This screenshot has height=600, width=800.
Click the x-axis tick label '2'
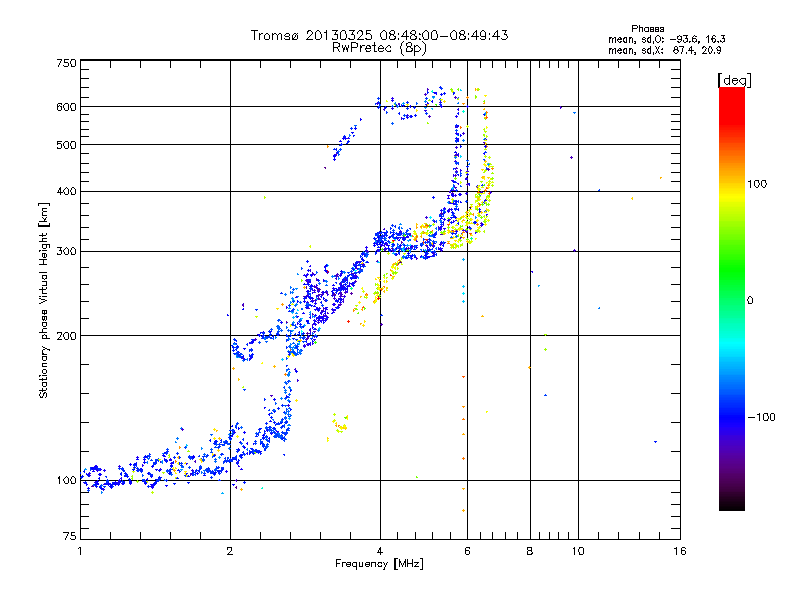coord(230,551)
